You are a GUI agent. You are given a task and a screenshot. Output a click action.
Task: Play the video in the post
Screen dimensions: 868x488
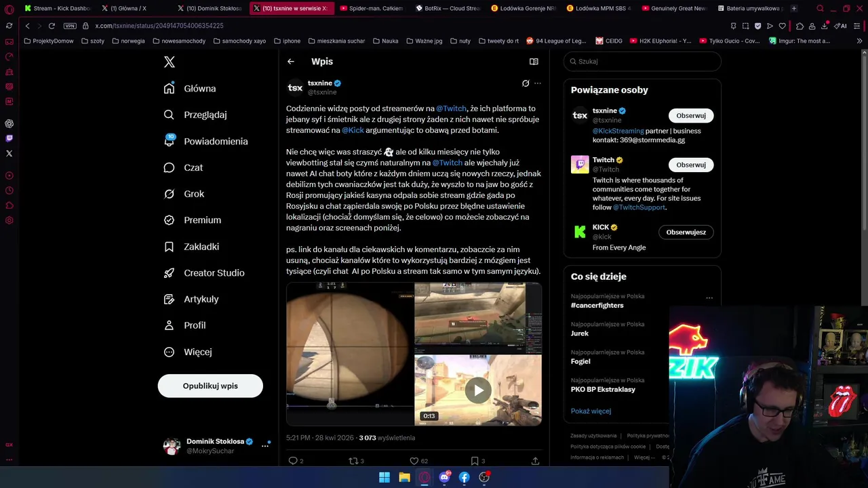tap(478, 390)
